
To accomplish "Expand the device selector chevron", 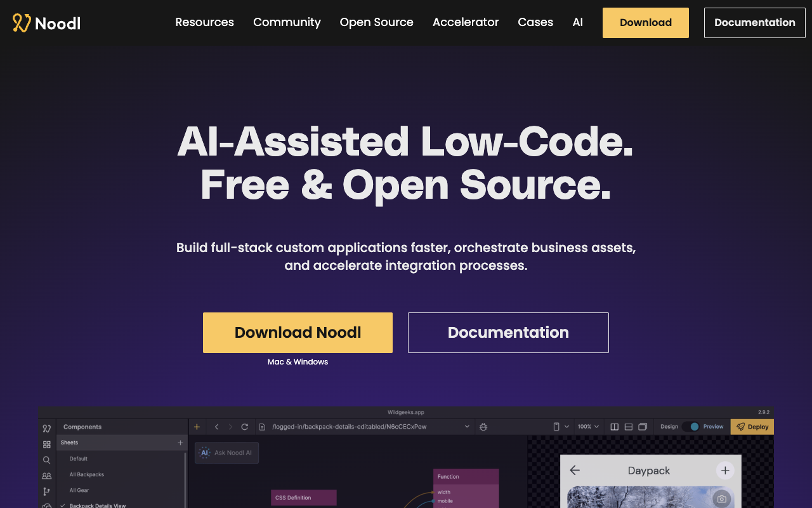I will point(566,427).
